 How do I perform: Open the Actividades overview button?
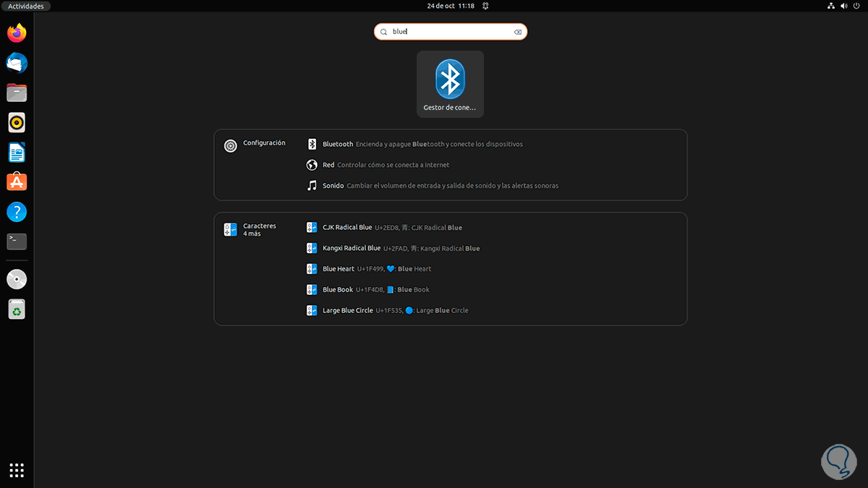25,6
